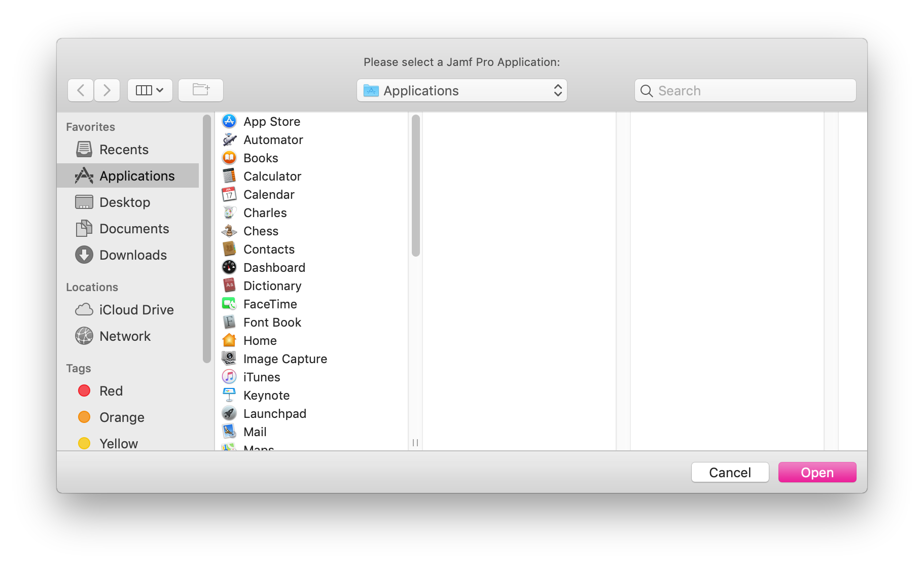Click the Calendar app icon

[x=229, y=194]
